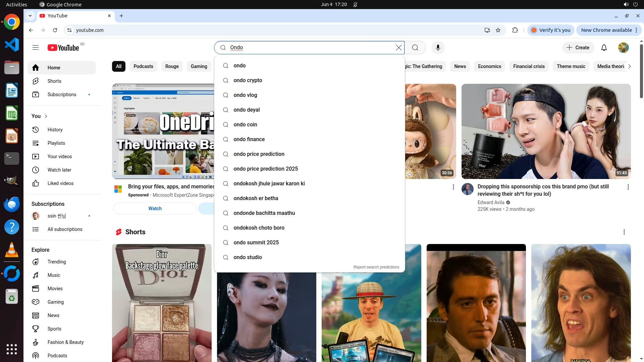Click the Report search predictions link
Viewport: 644px width, 362px height.
coord(376,267)
